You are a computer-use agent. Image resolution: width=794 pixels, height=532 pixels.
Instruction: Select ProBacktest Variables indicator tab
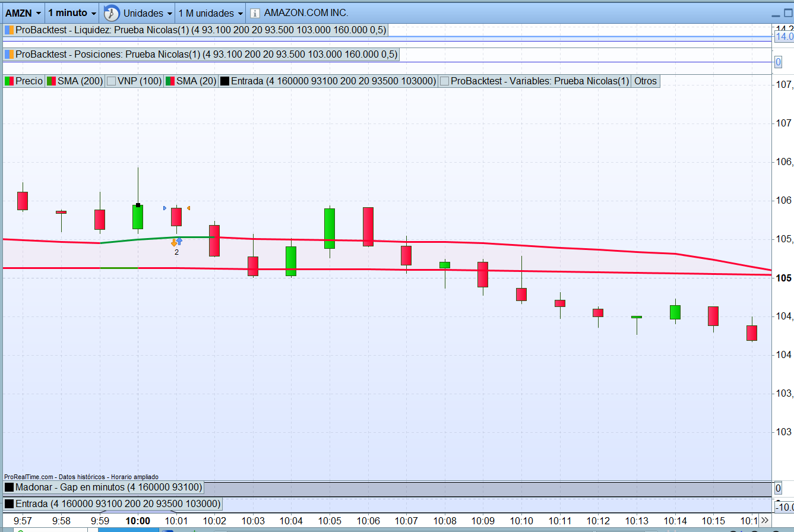click(534, 81)
